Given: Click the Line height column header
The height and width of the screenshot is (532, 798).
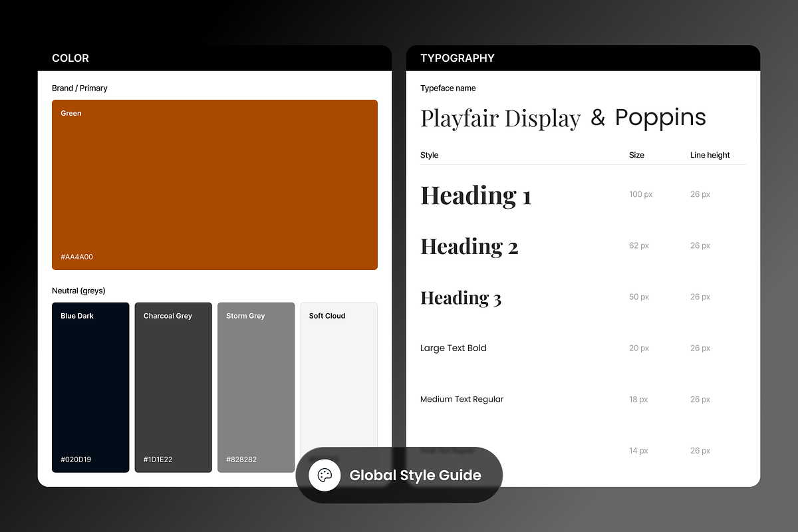Looking at the screenshot, I should coord(710,155).
